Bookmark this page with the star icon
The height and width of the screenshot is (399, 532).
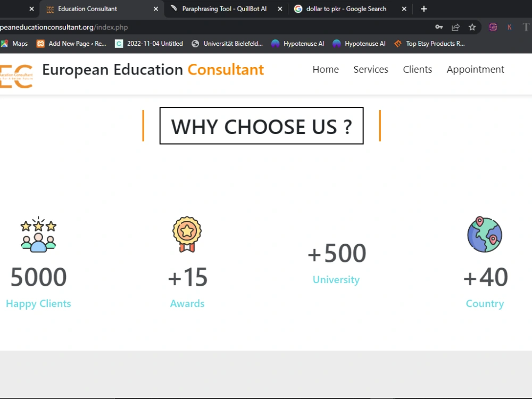[472, 27]
